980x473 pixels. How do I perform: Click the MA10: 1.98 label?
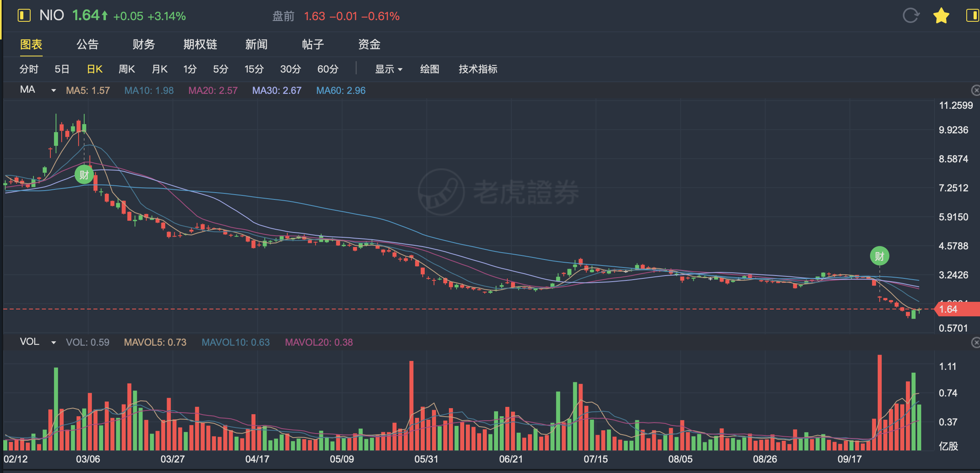149,91
